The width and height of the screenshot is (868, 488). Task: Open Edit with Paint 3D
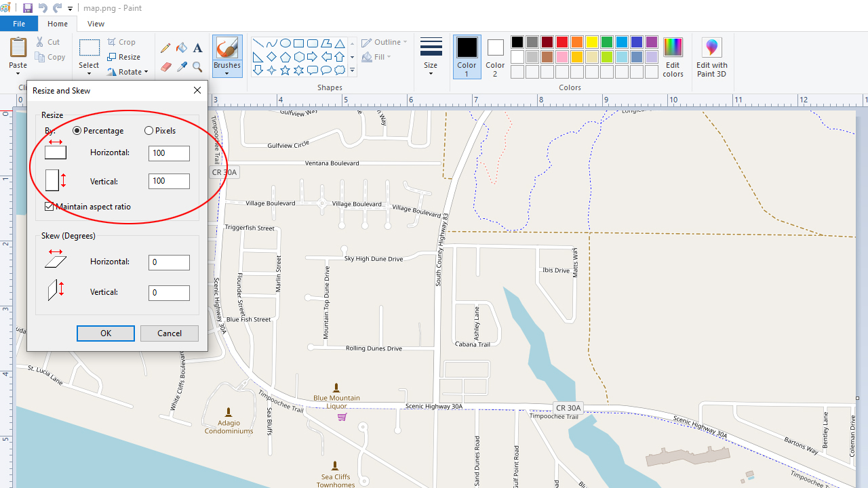[711, 58]
